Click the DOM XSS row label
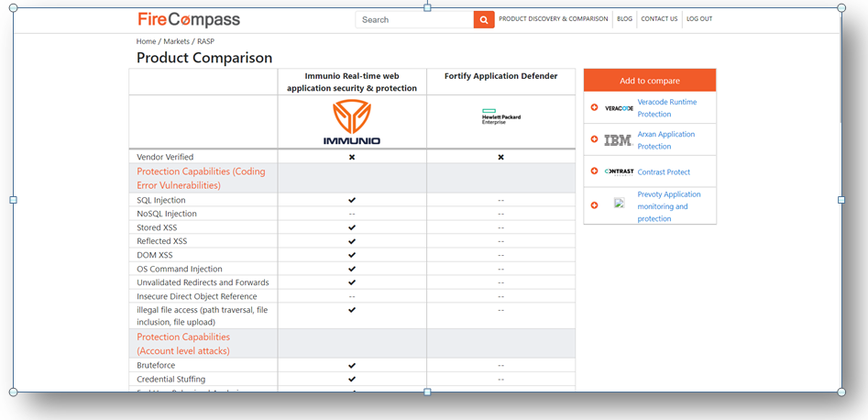This screenshot has width=868, height=420. click(x=155, y=256)
